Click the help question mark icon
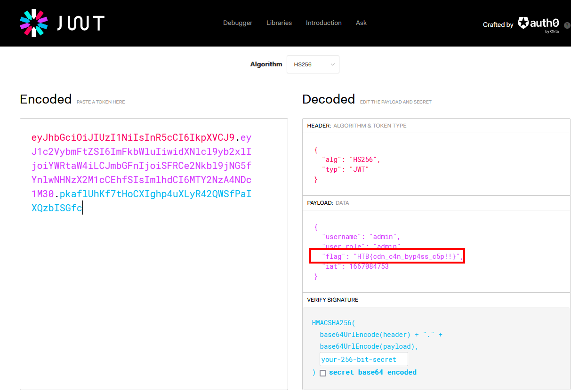This screenshot has width=571, height=392. pos(567,25)
